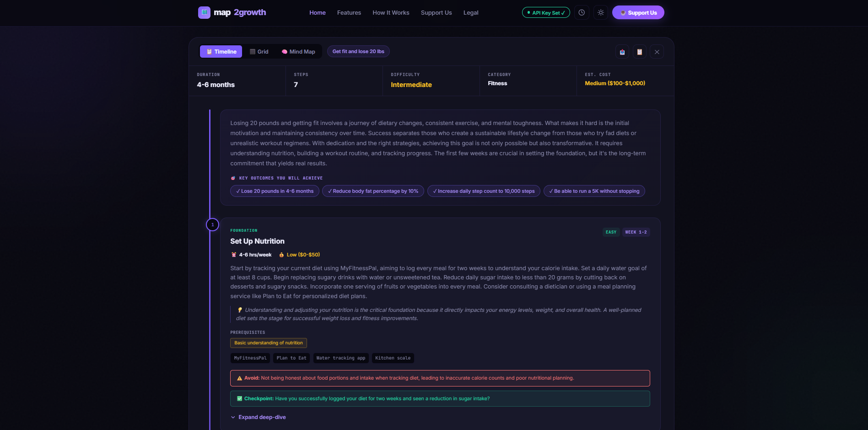Open the Features nav link
Viewport: 868px width, 430px height.
[349, 13]
